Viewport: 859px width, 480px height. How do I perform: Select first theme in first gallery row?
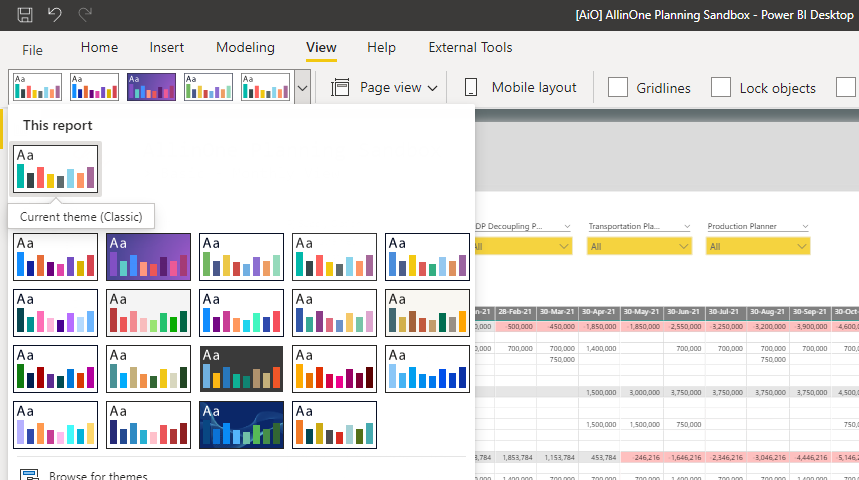55,257
